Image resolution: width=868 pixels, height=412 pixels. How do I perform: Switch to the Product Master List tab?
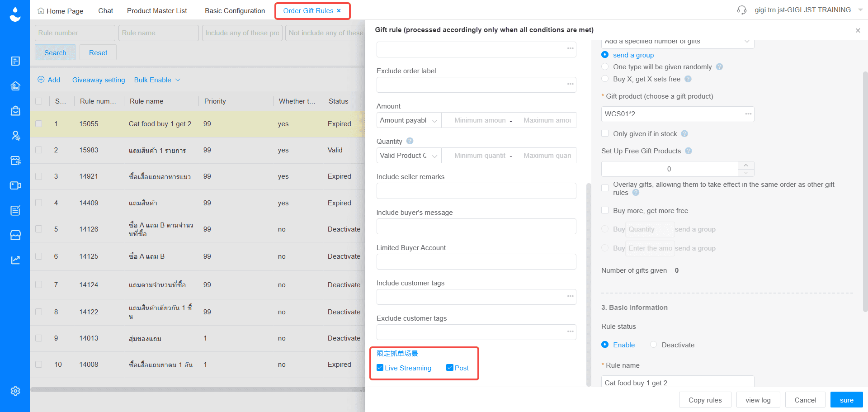coord(157,11)
